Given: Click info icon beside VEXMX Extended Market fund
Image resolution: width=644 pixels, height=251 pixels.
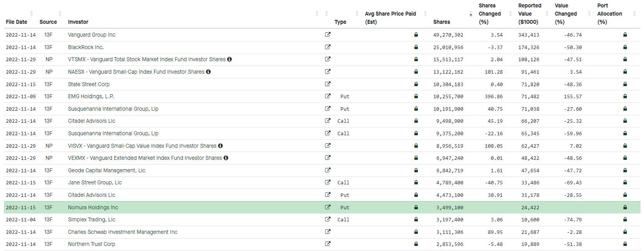Looking at the screenshot, I should click(226, 158).
